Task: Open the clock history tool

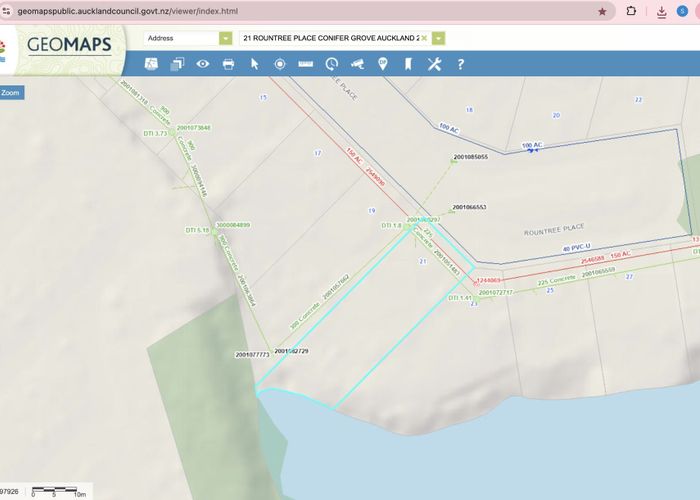Action: coord(331,64)
